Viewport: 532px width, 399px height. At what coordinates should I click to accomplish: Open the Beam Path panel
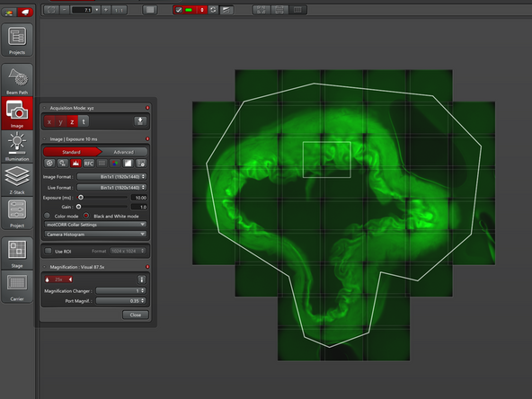coord(17,80)
